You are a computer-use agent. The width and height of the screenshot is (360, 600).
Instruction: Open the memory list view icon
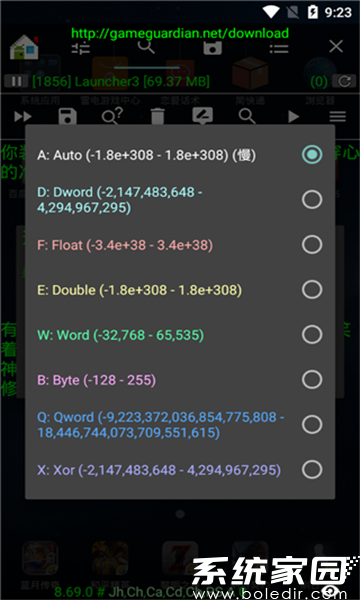279,48
